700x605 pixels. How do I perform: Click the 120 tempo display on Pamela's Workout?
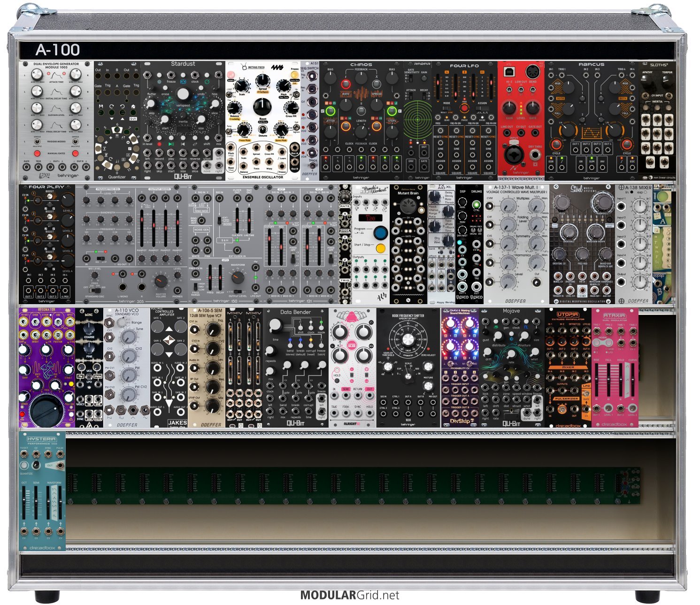(370, 218)
